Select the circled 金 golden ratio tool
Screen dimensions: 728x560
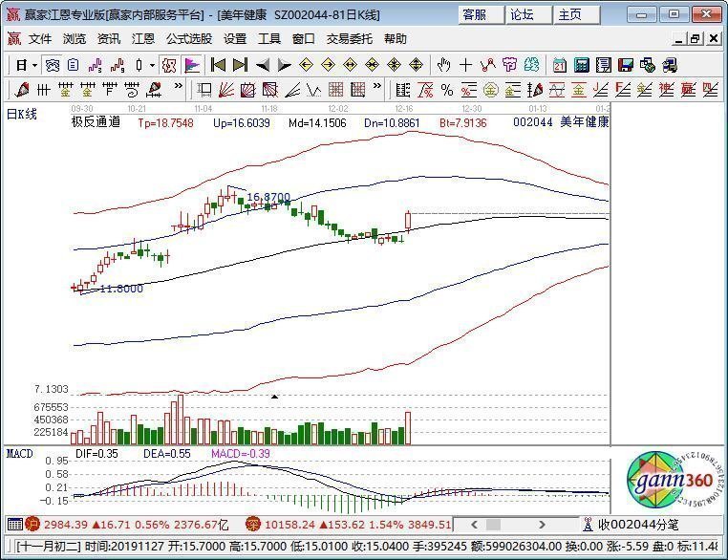[491, 89]
